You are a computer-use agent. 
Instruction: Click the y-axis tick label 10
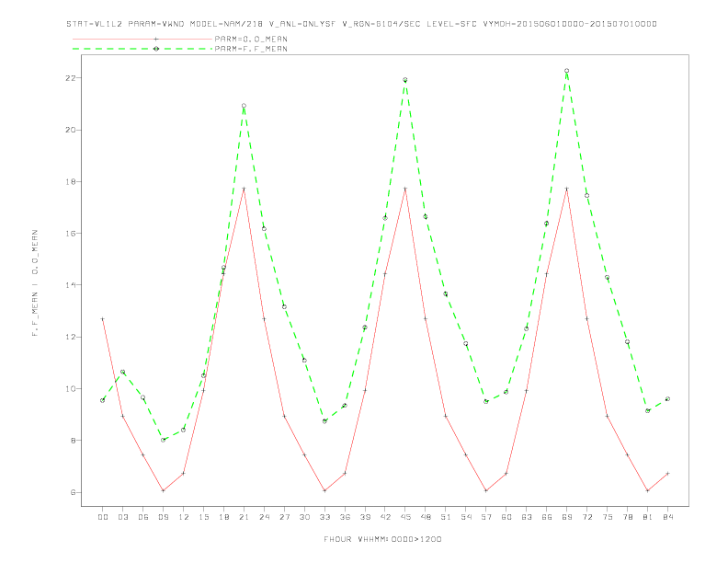point(70,389)
